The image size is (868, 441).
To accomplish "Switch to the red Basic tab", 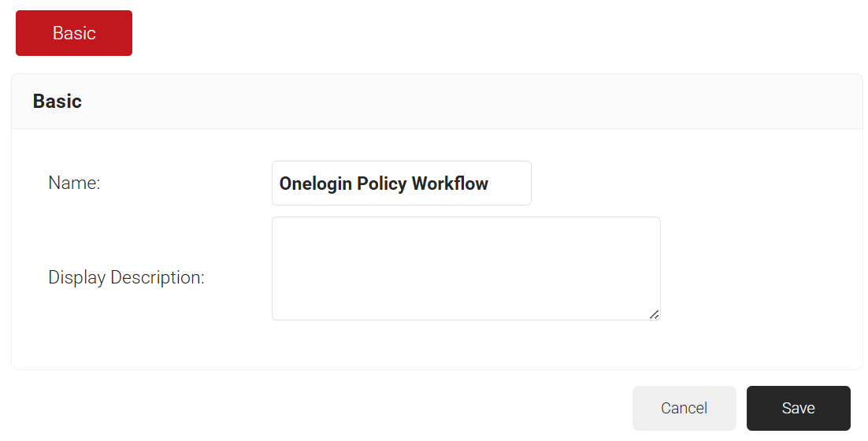I will (x=74, y=33).
